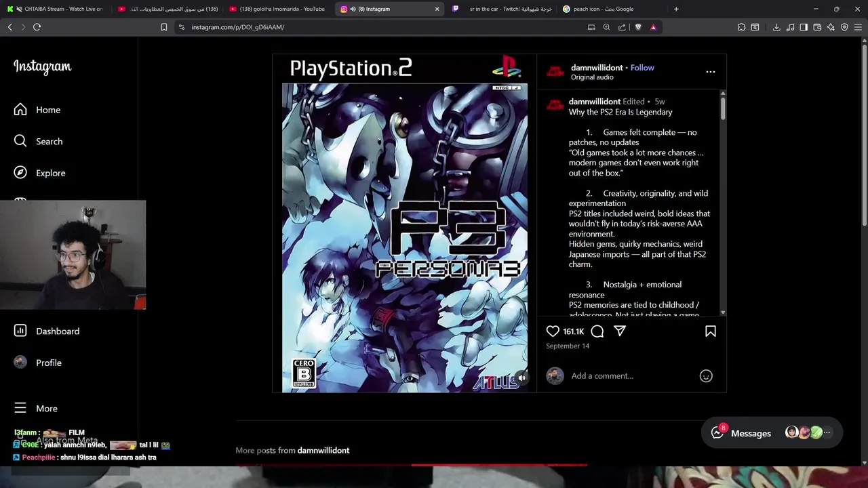Click the page vertical scrollbar
The image size is (868, 488).
coord(864,136)
